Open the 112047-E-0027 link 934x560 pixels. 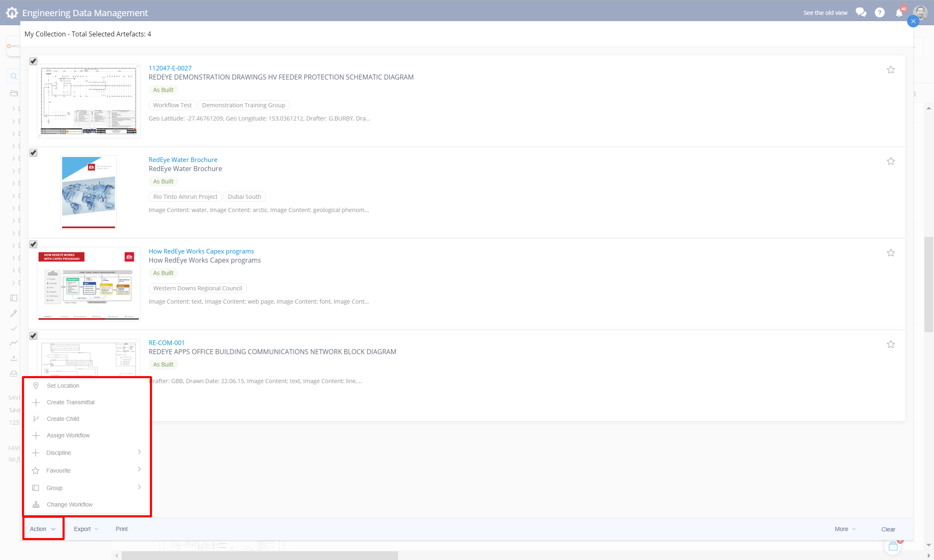click(170, 68)
